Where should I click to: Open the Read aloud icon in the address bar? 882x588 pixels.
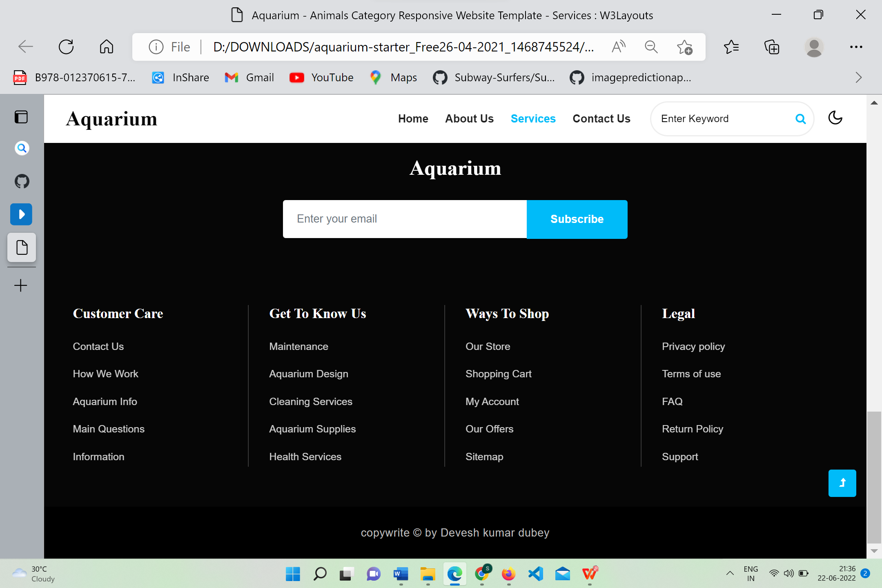(x=618, y=47)
